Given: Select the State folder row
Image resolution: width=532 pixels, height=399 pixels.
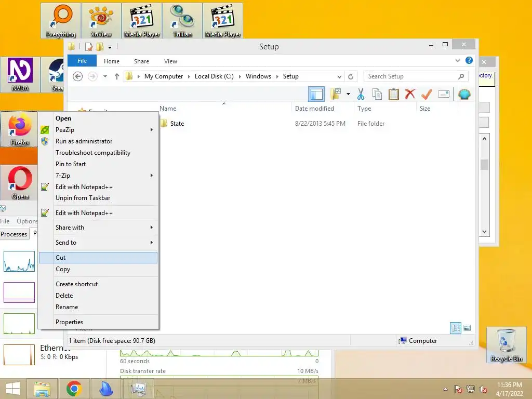Looking at the screenshot, I should (273, 124).
